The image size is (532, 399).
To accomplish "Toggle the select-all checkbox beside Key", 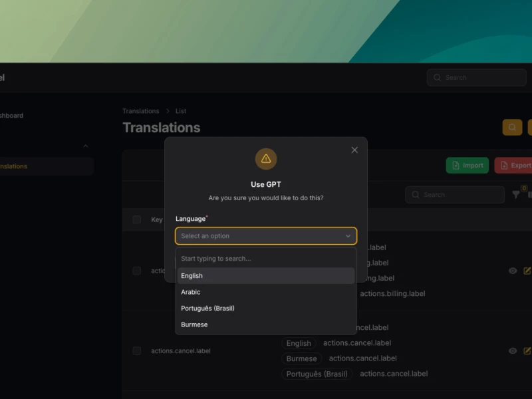I will tap(137, 219).
